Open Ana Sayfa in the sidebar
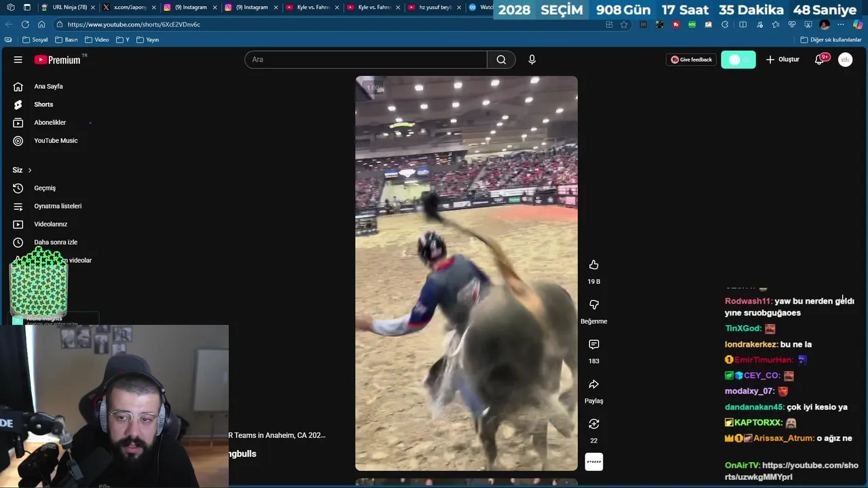The image size is (868, 488). tap(48, 86)
